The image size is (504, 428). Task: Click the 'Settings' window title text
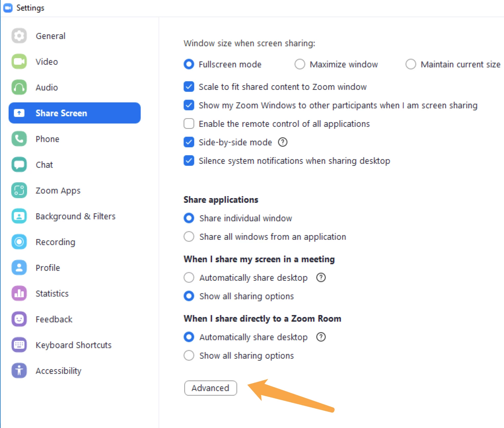pos(30,8)
